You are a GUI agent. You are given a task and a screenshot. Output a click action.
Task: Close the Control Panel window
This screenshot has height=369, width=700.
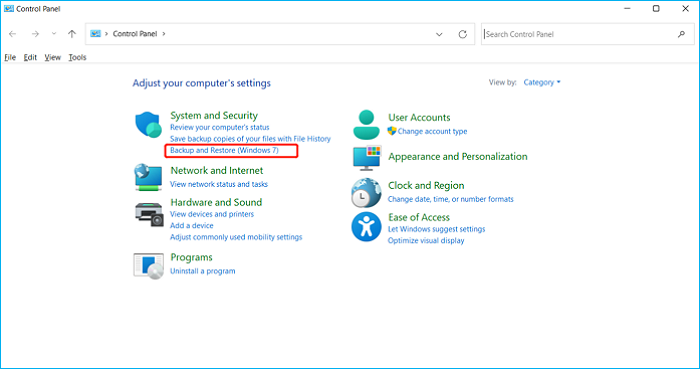pyautogui.click(x=685, y=8)
